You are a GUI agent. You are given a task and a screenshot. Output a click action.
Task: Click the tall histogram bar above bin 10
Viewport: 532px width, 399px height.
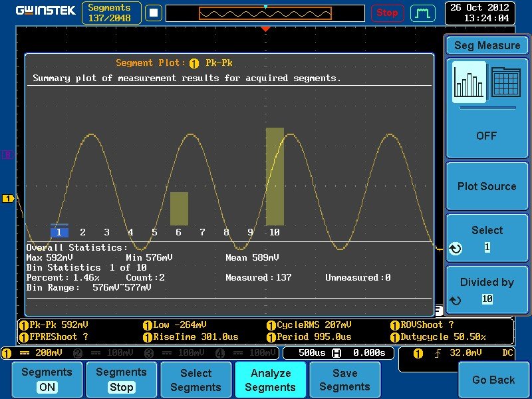275,176
